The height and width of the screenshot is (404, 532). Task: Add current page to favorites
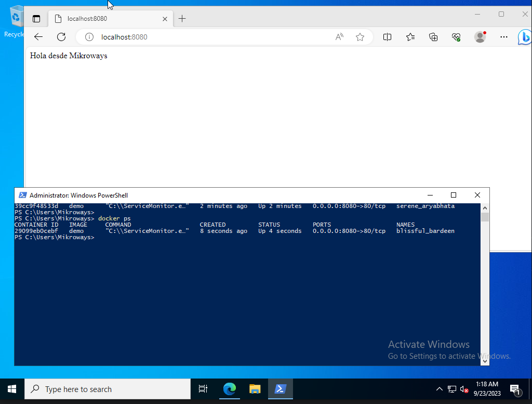tap(360, 37)
